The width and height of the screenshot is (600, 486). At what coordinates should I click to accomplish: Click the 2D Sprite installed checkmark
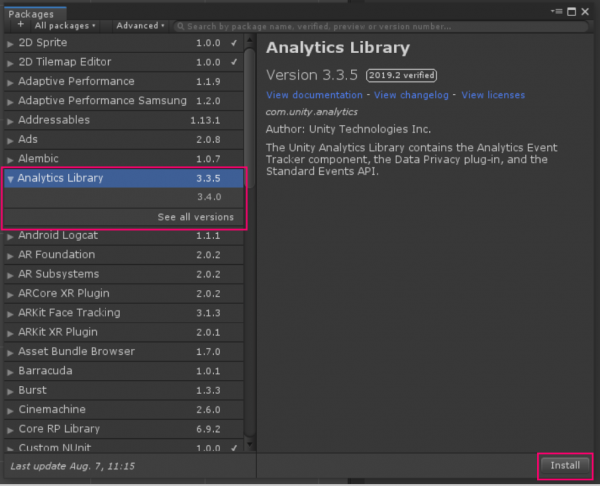[x=234, y=43]
